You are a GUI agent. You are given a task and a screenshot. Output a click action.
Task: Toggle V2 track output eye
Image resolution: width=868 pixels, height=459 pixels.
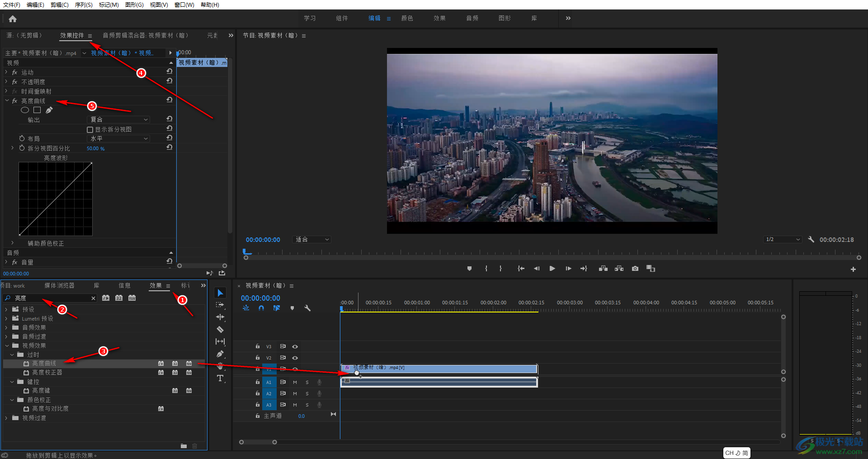pos(295,358)
